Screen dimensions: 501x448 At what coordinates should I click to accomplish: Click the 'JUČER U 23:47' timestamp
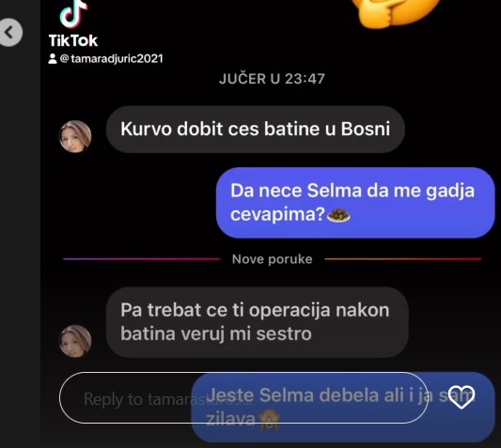point(272,79)
